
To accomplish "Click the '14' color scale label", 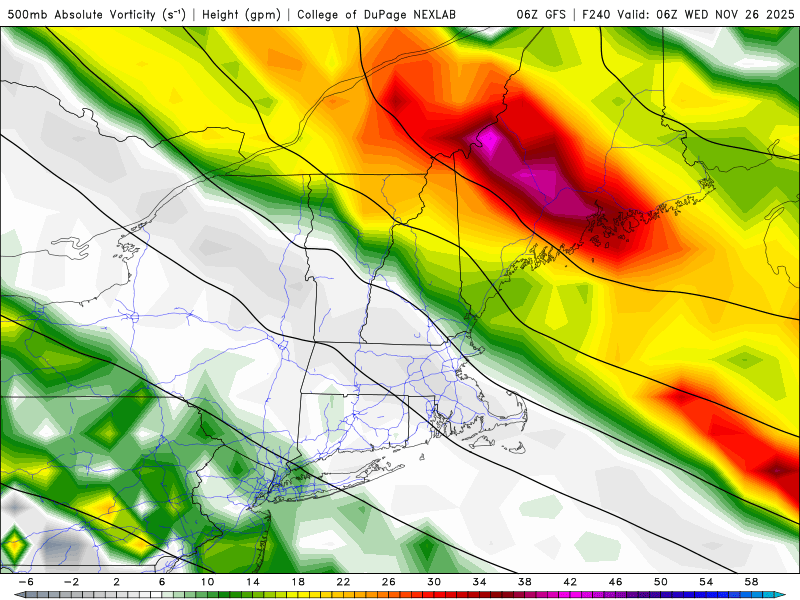I will tap(253, 582).
